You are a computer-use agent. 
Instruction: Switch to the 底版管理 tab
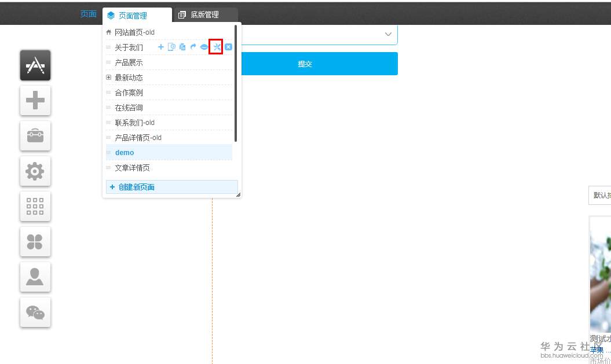(206, 15)
